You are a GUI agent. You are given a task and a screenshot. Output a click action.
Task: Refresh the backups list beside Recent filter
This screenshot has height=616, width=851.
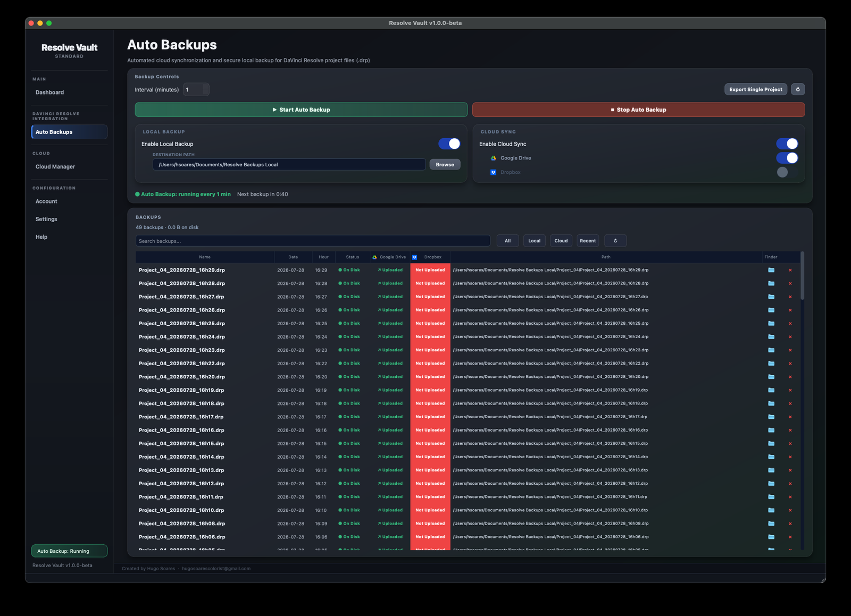[x=615, y=241]
